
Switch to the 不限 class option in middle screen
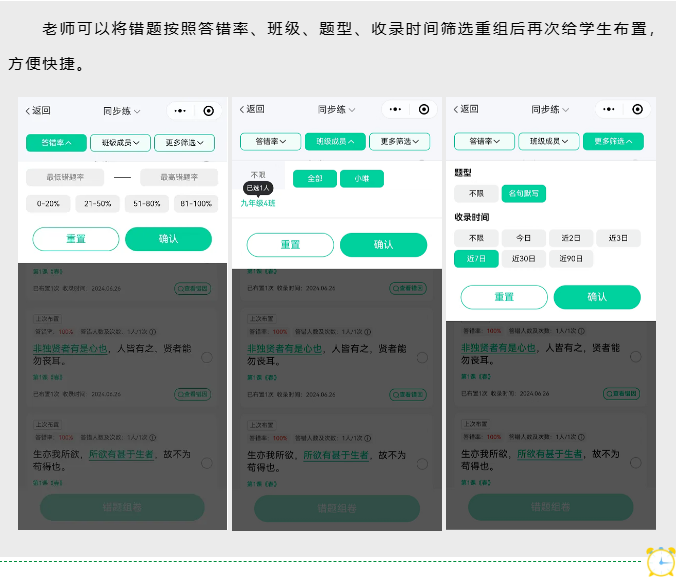tap(258, 174)
